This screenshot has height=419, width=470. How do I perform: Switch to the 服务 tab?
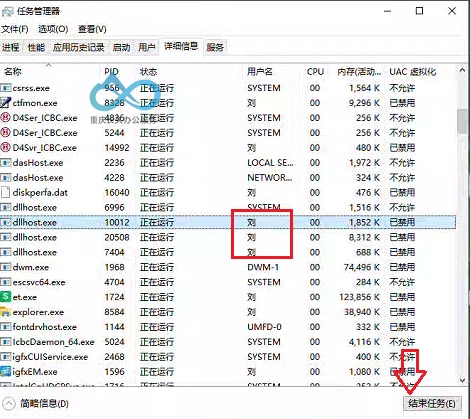pyautogui.click(x=215, y=47)
